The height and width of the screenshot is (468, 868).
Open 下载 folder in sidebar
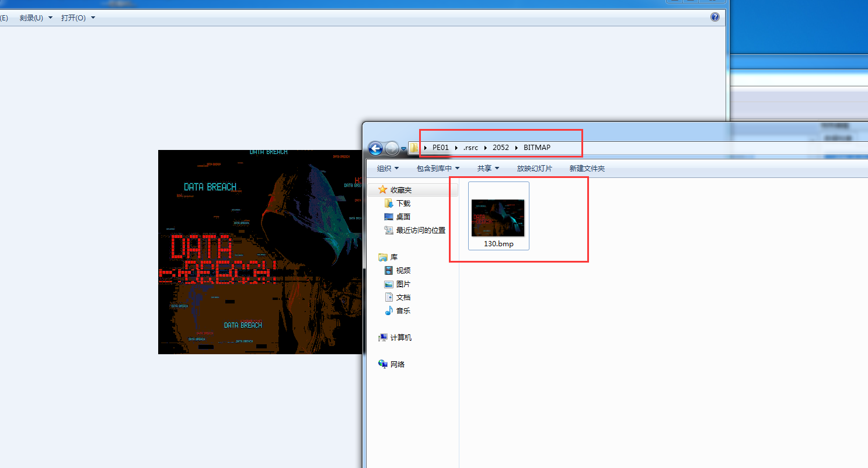coord(403,203)
